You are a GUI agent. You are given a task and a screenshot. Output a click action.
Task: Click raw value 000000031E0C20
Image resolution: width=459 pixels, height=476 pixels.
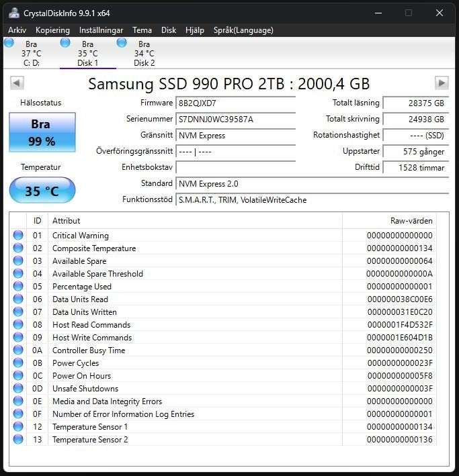tap(400, 312)
